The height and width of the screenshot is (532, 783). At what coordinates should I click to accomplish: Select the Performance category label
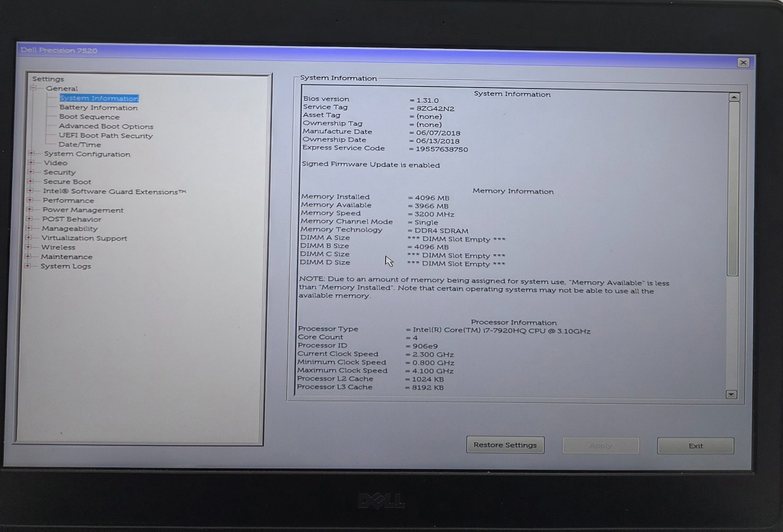click(68, 200)
